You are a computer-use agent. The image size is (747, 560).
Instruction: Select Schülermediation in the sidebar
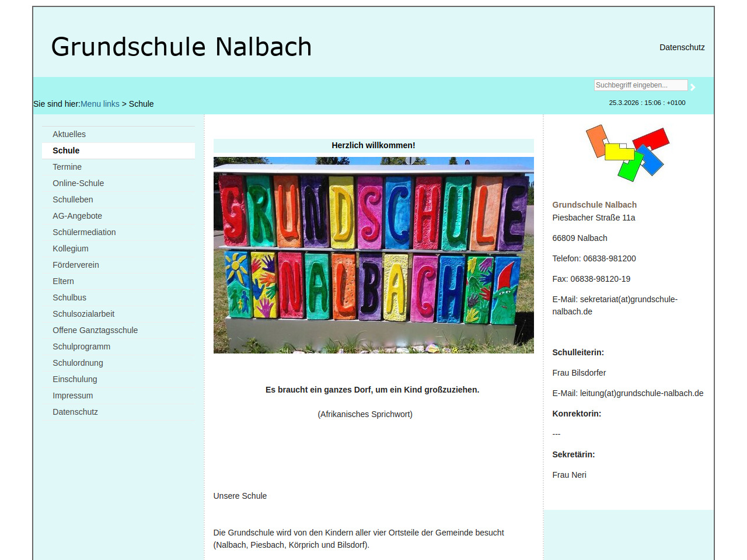click(x=84, y=232)
